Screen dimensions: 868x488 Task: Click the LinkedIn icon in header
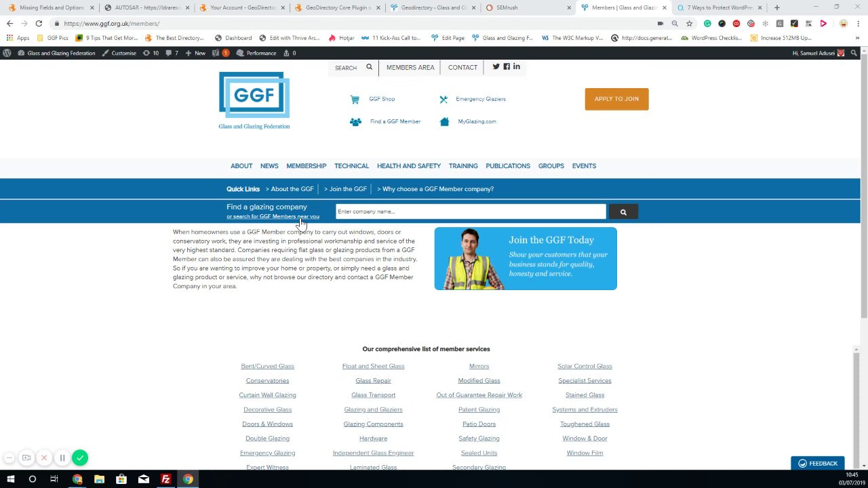[x=516, y=66]
